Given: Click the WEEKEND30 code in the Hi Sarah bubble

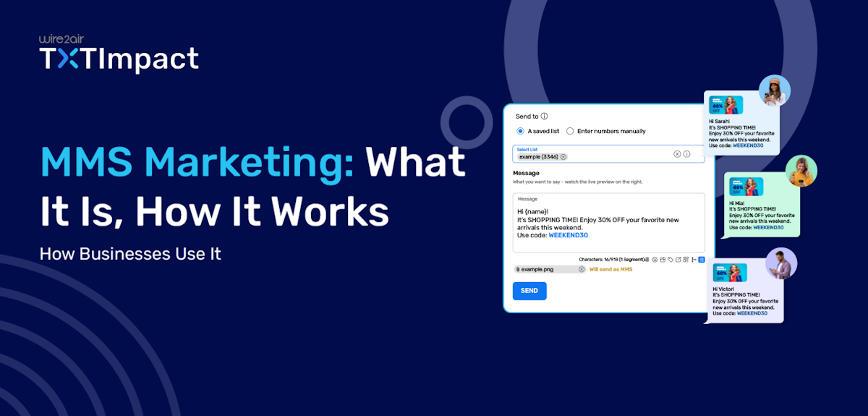Looking at the screenshot, I should point(748,145).
